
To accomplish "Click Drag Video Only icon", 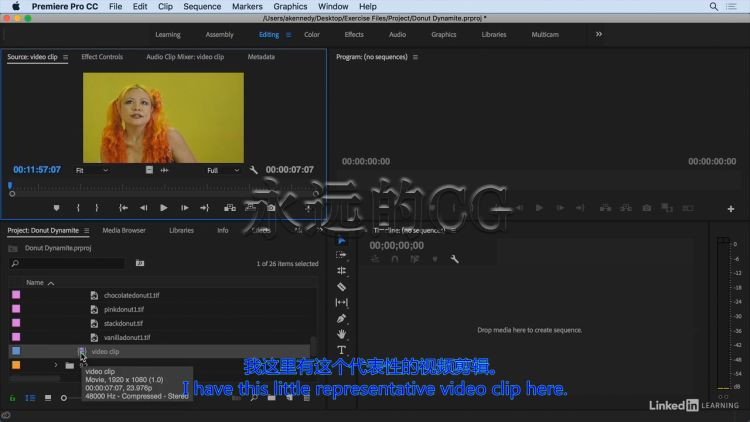I will (x=149, y=170).
